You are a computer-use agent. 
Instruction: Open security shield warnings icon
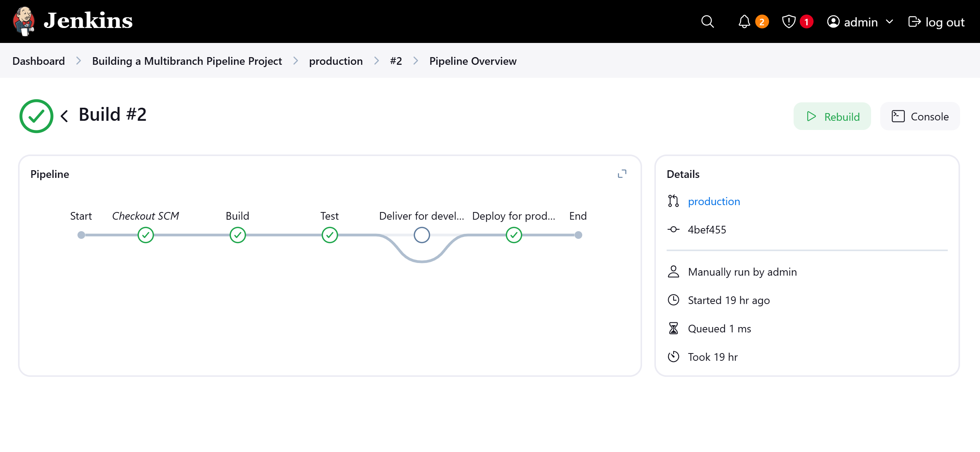coord(789,22)
